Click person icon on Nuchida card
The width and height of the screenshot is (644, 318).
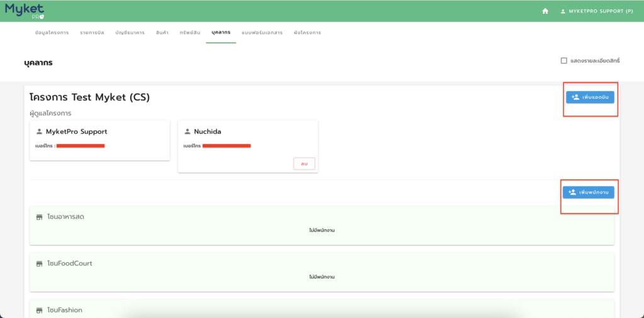187,132
